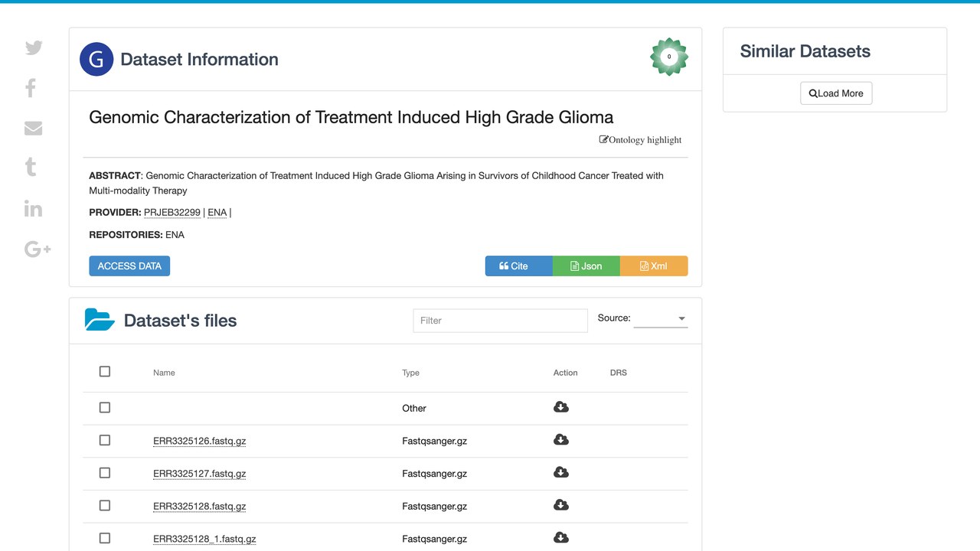The image size is (980, 551).
Task: Open ERR3325127.fastq.gz file link
Action: [x=199, y=474]
